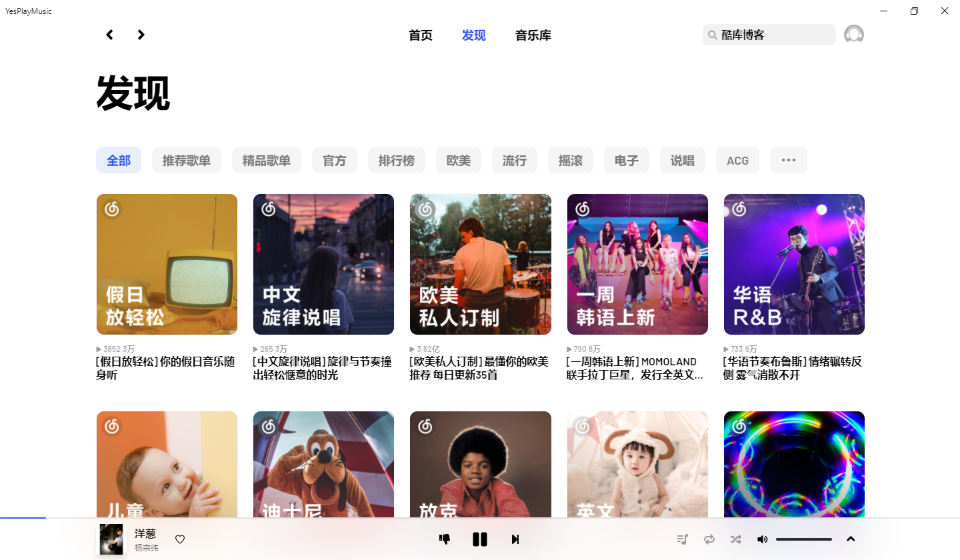Open the 英文 baby playlist cover
The width and height of the screenshot is (960, 560).
click(x=637, y=464)
